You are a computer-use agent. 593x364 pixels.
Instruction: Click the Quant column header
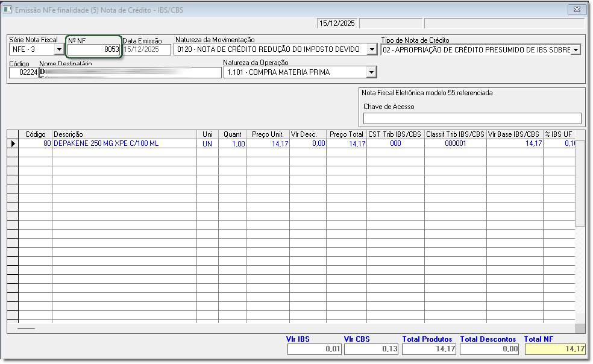[x=232, y=134]
